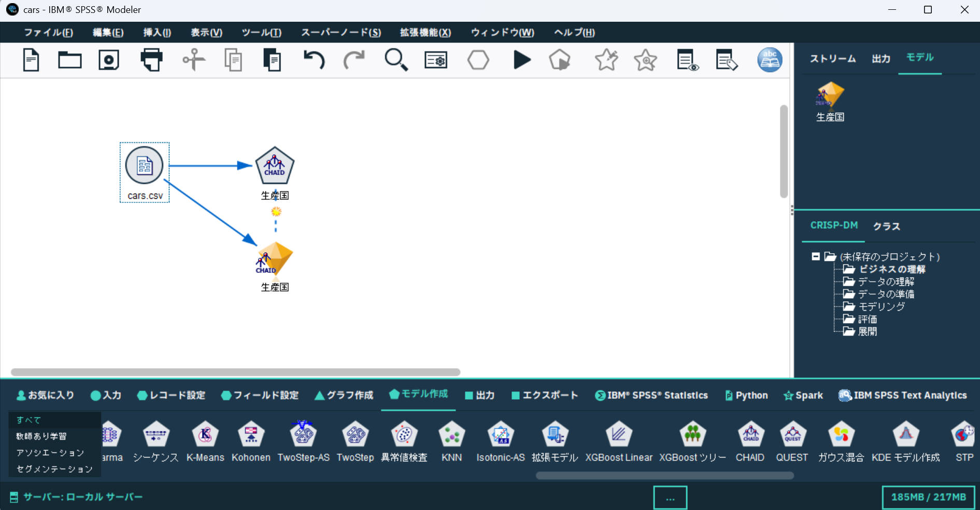Screen dimensions: 980x510
Task: Switch to the 出力 panel tab
Action: click(880, 59)
